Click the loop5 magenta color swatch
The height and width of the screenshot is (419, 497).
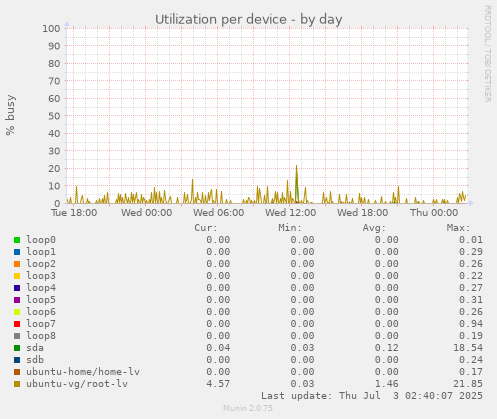coord(17,300)
